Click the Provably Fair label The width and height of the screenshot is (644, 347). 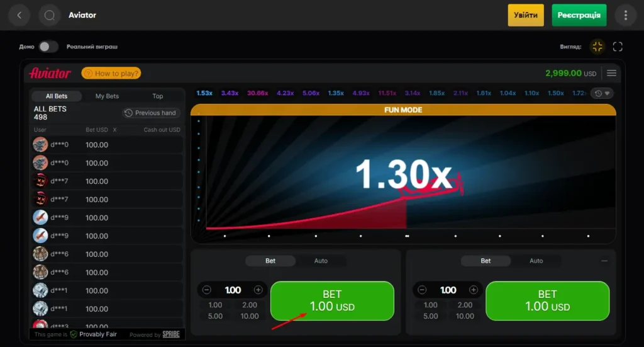pyautogui.click(x=97, y=334)
